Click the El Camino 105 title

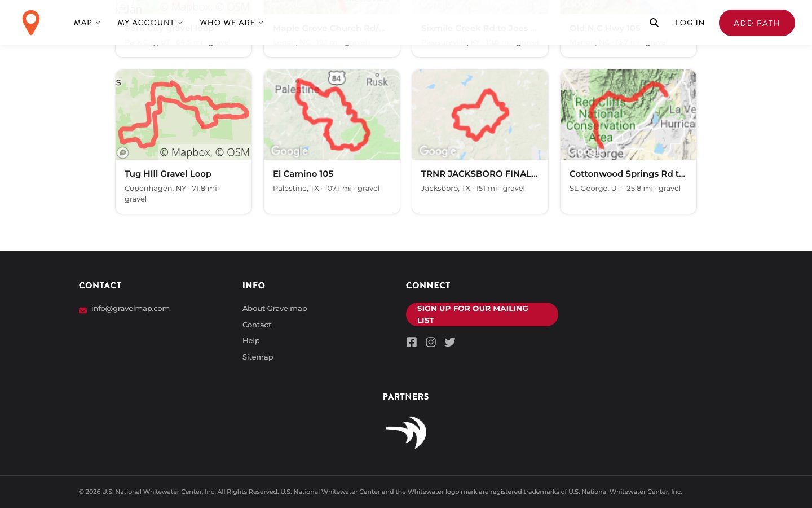[x=303, y=174]
